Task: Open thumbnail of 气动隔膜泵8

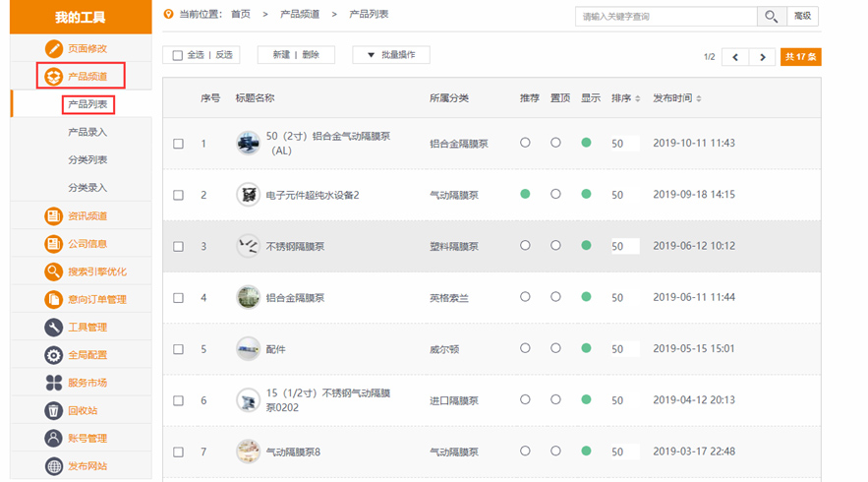Action: pos(248,452)
